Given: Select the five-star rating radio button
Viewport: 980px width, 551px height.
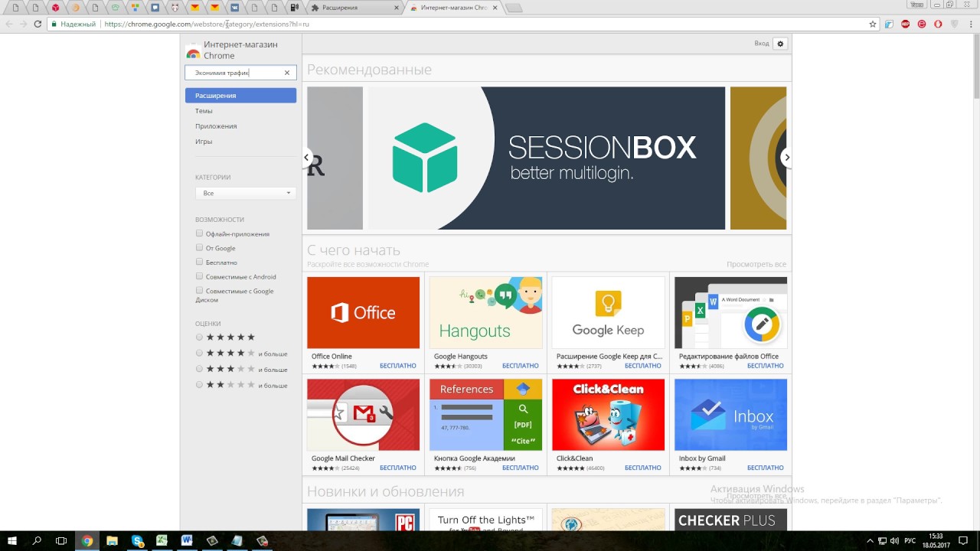Looking at the screenshot, I should pyautogui.click(x=200, y=337).
